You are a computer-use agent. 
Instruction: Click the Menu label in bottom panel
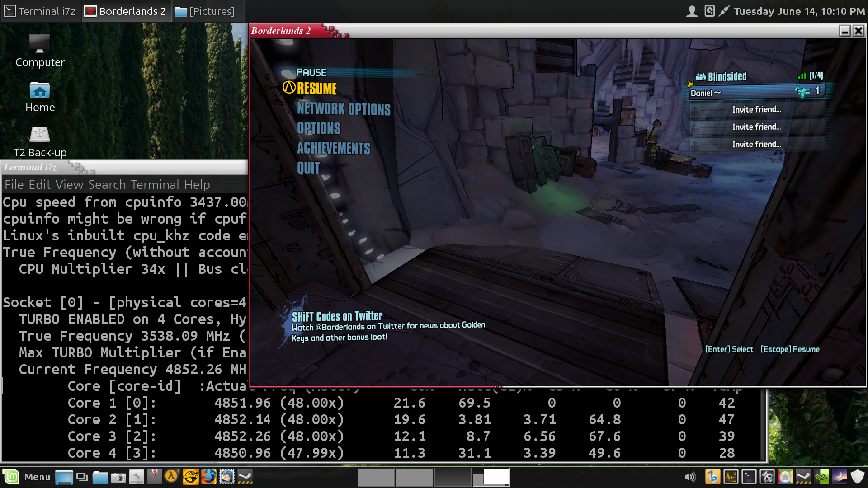coord(37,477)
